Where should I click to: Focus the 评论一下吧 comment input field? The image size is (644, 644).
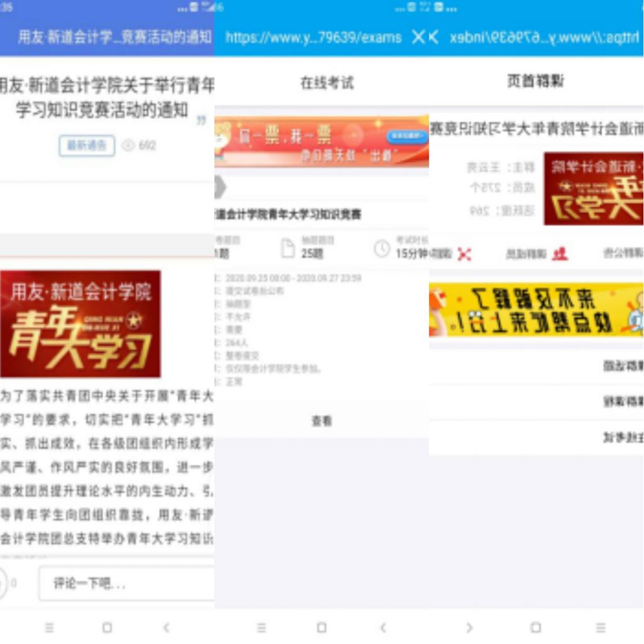click(126, 584)
